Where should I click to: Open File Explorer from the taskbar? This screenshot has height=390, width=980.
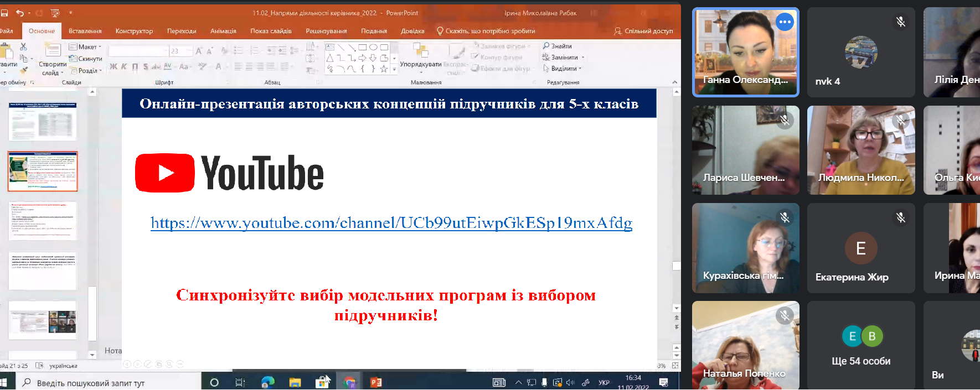point(295,382)
